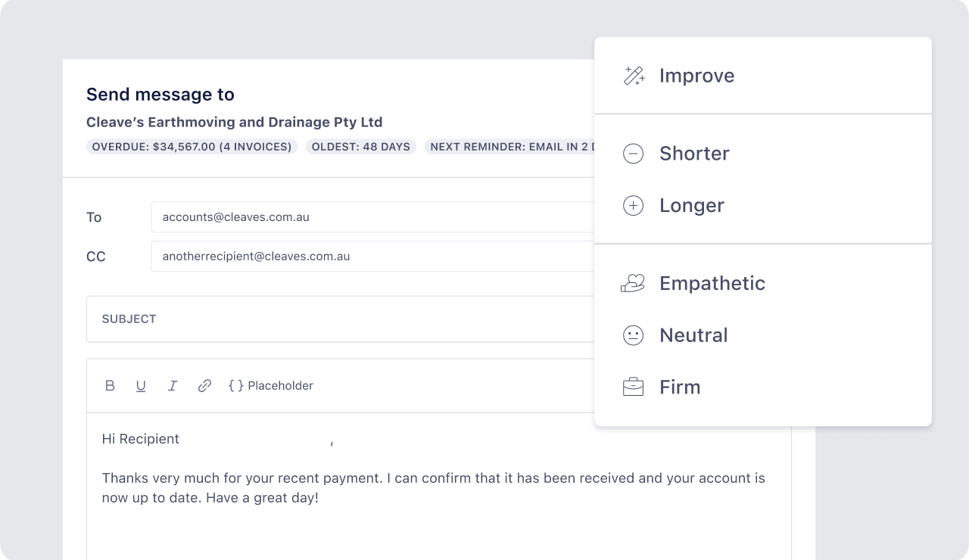Image resolution: width=969 pixels, height=560 pixels.
Task: Toggle bold formatting
Action: click(110, 386)
